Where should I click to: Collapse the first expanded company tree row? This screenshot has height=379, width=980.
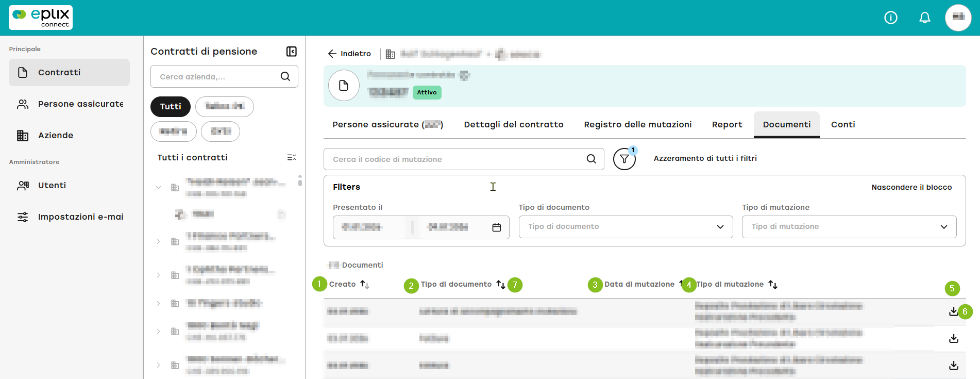[158, 187]
